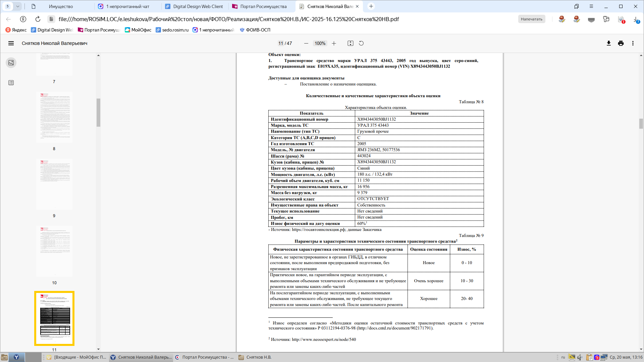Click the 100% zoom level field
Image resolution: width=644 pixels, height=362 pixels.
(320, 43)
